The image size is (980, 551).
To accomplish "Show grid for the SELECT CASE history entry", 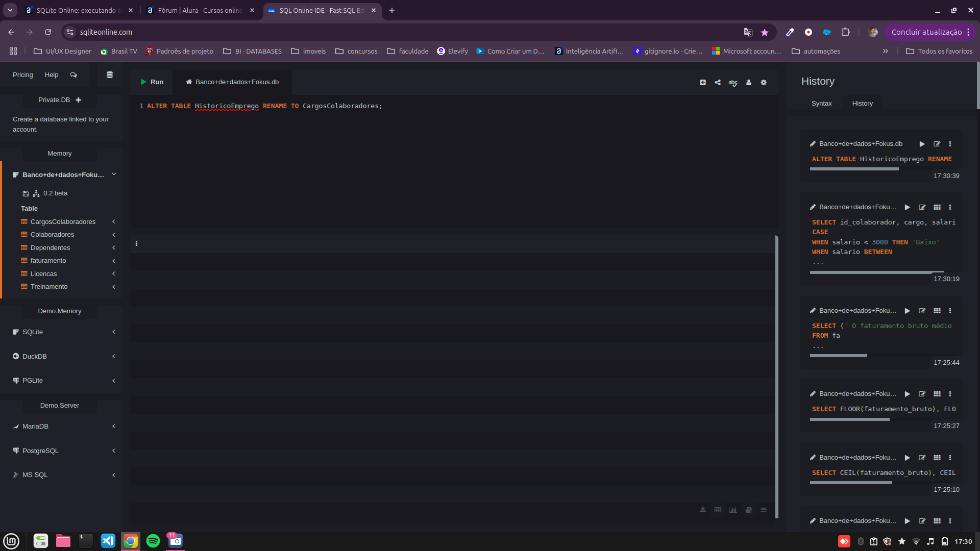I will [x=937, y=207].
